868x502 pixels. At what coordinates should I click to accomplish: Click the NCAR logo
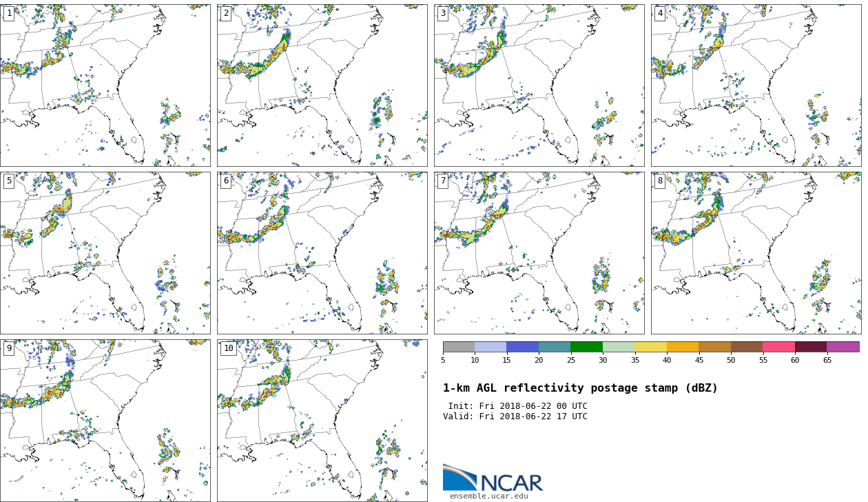493,478
